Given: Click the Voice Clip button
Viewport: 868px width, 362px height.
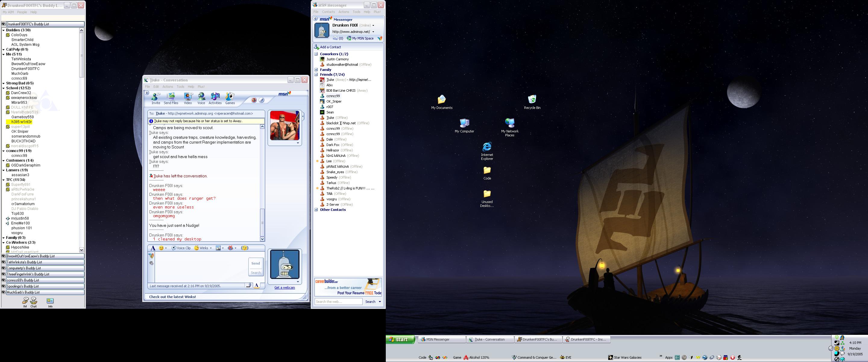Looking at the screenshot, I should click(x=181, y=248).
